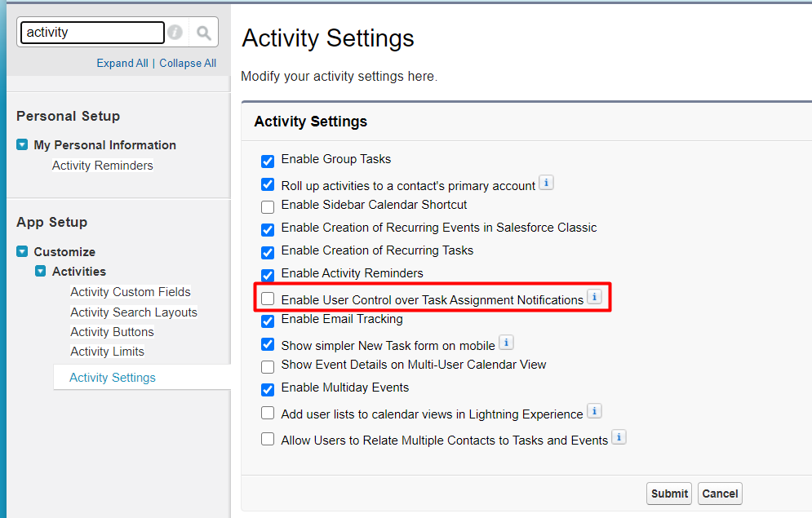Enable User Control over Task Assignment Notifications
812x518 pixels.
click(268, 299)
